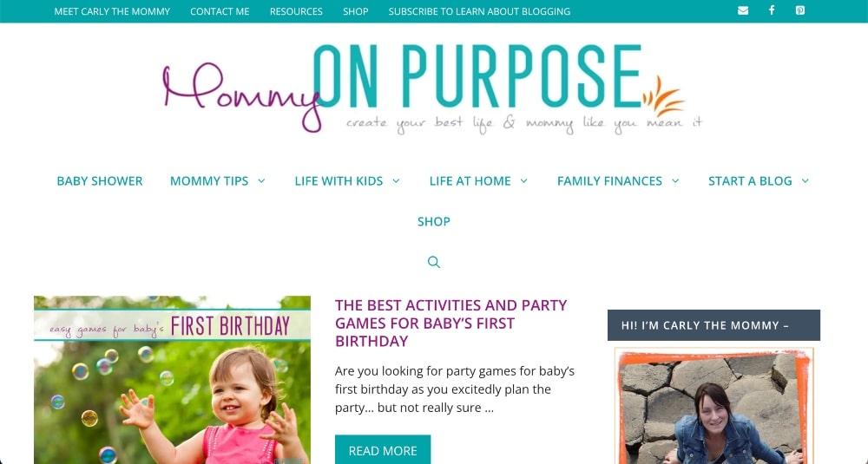Click the Mommy On Purpose logo
Screen dimensions: 868x464
(x=431, y=88)
